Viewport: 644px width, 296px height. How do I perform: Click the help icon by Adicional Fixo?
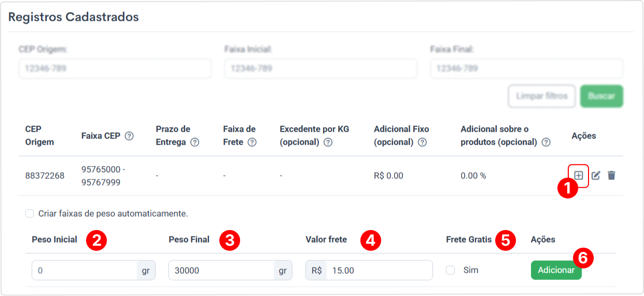(x=422, y=142)
